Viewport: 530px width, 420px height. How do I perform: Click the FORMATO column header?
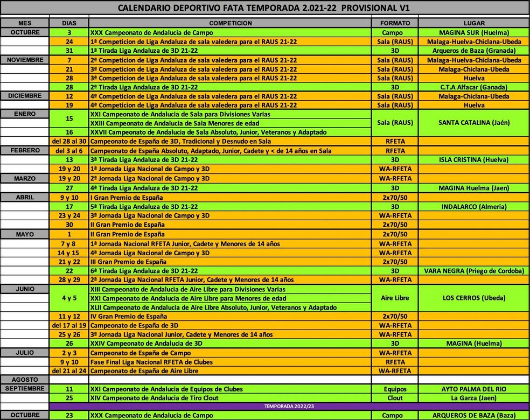[x=395, y=23]
